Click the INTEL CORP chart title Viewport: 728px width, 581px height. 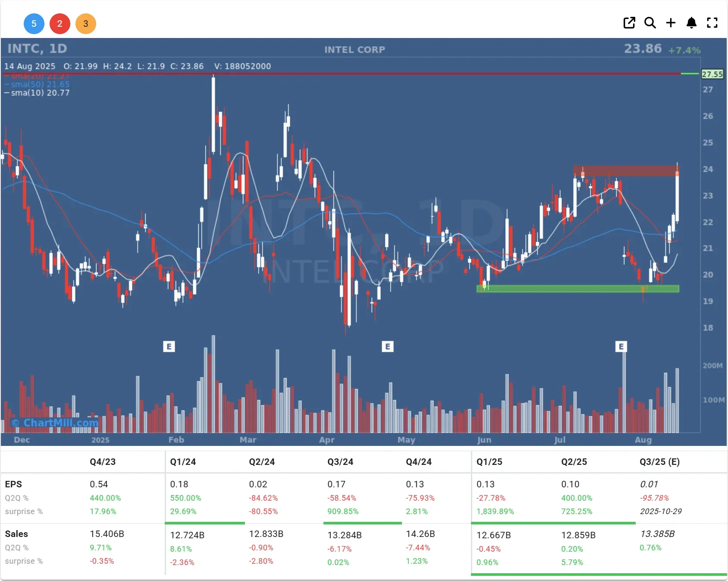[355, 50]
